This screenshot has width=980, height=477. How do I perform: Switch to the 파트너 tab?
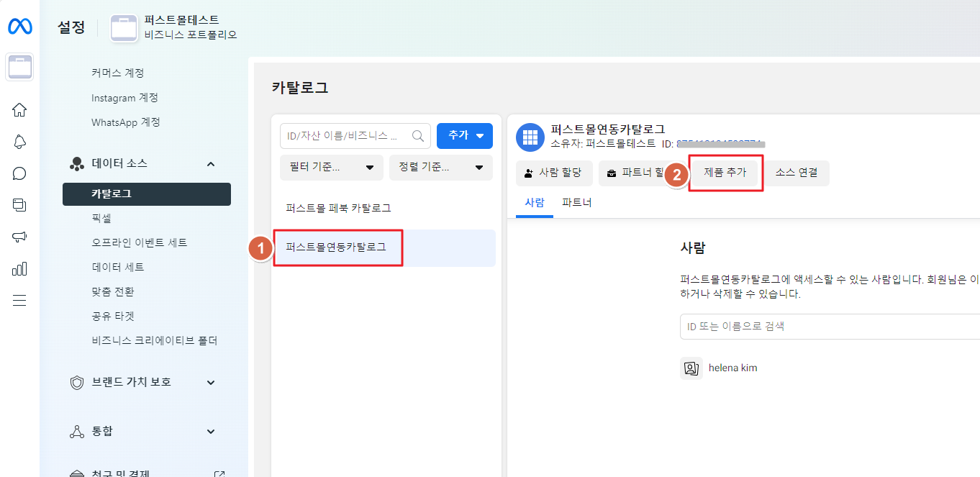[x=577, y=203]
